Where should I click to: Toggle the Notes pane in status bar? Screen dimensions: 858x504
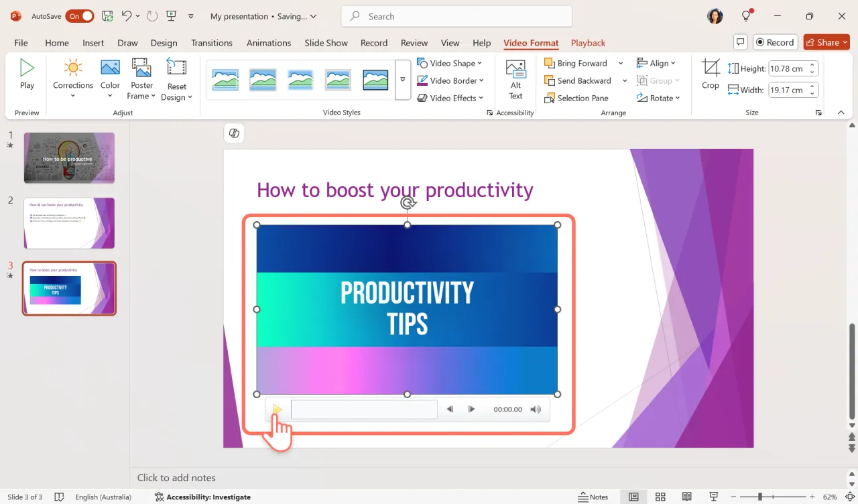click(593, 497)
